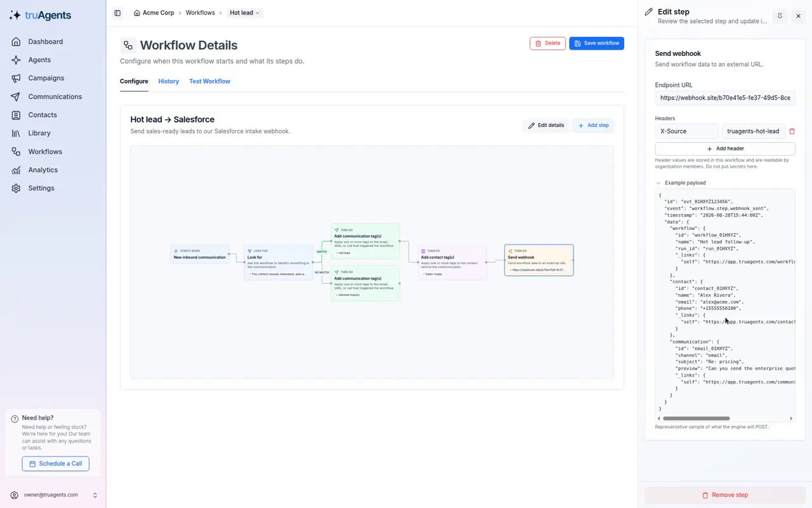Click Workflows in the breadcrumb
This screenshot has width=812, height=508.
[x=200, y=13]
